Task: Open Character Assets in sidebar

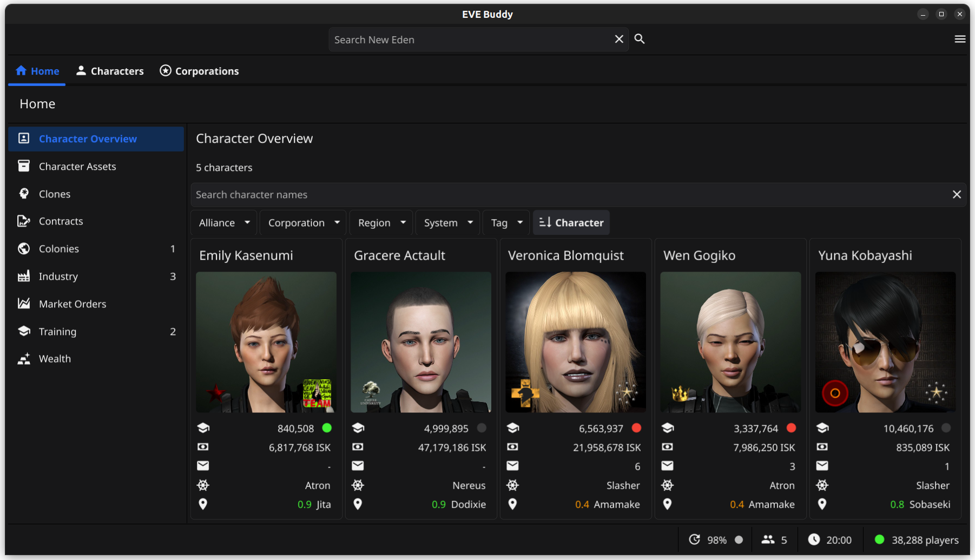Action: point(77,167)
